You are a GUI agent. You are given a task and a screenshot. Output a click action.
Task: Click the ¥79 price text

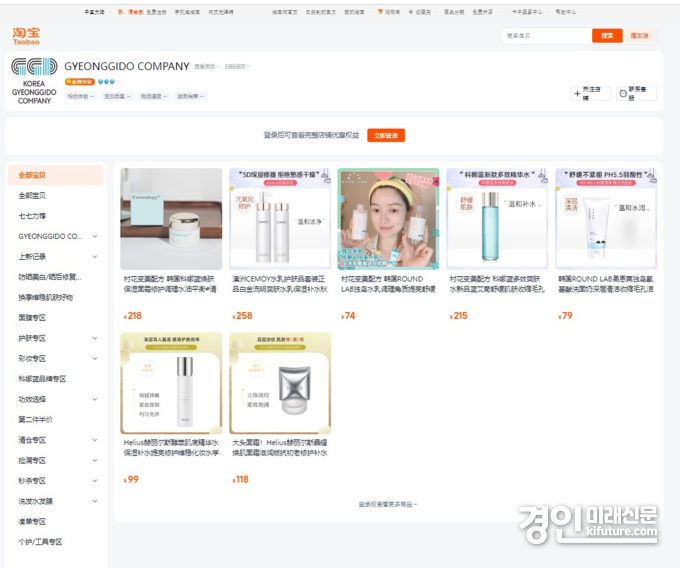click(x=565, y=316)
